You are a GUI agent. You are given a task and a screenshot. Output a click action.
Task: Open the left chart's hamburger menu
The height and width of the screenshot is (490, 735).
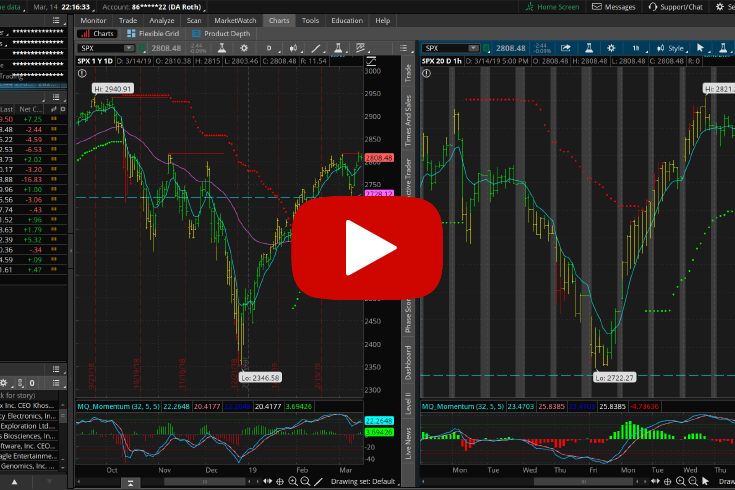point(404,48)
